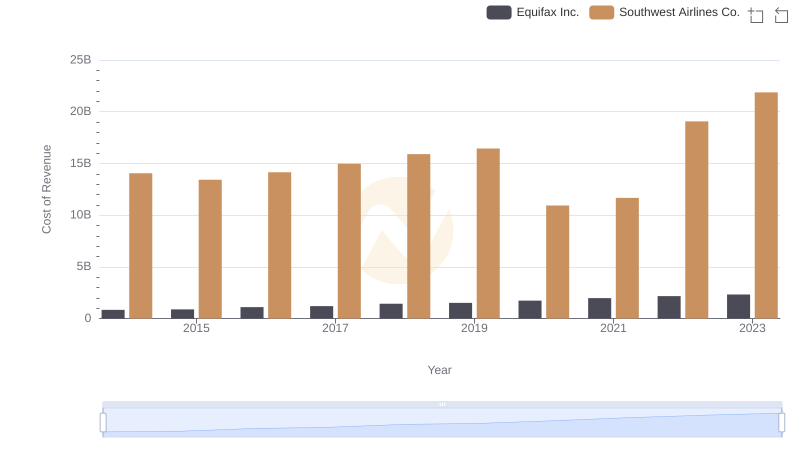Select the Southwest bar for 2019
The image size is (800, 461).
(488, 233)
